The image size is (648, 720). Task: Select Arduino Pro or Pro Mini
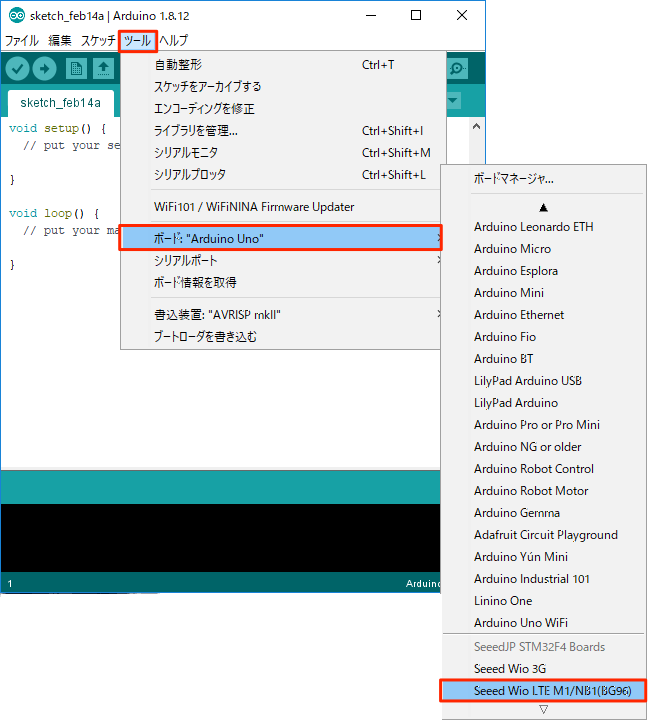pyautogui.click(x=544, y=425)
